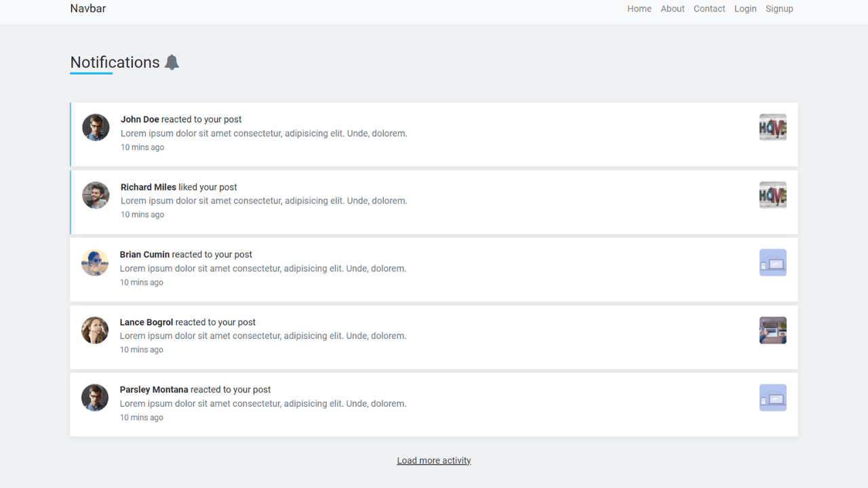Select the About menu item
This screenshot has width=868, height=488.
pos(672,9)
